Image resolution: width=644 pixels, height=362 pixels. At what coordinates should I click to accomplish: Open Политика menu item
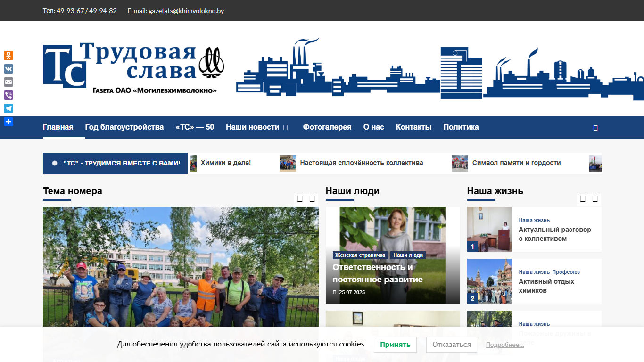(461, 127)
